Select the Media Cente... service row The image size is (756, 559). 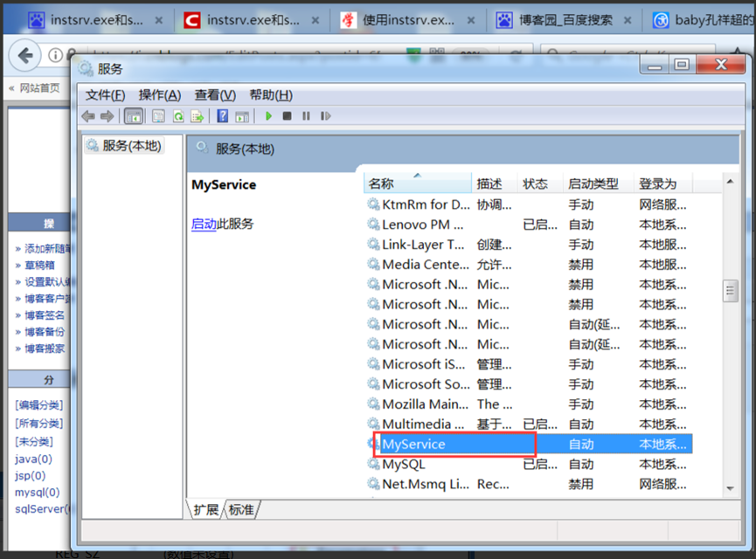pos(529,265)
